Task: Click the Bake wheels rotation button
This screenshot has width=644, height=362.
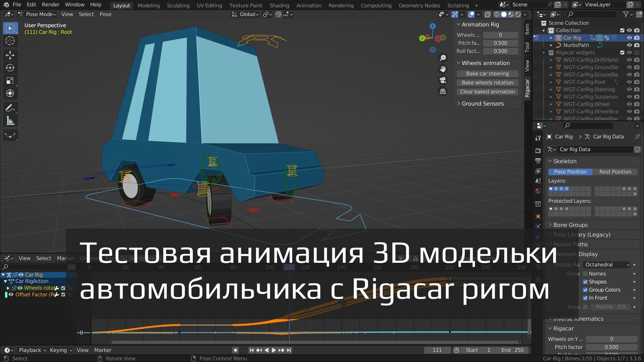Action: pyautogui.click(x=487, y=82)
